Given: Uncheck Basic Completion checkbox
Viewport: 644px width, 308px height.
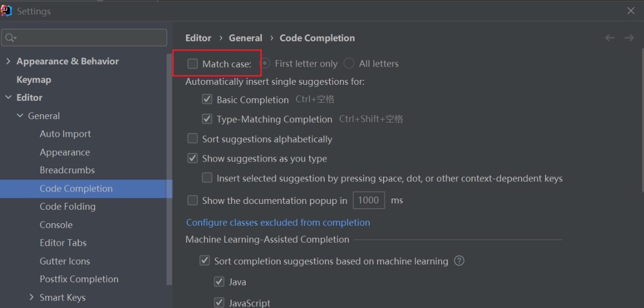Looking at the screenshot, I should [207, 100].
